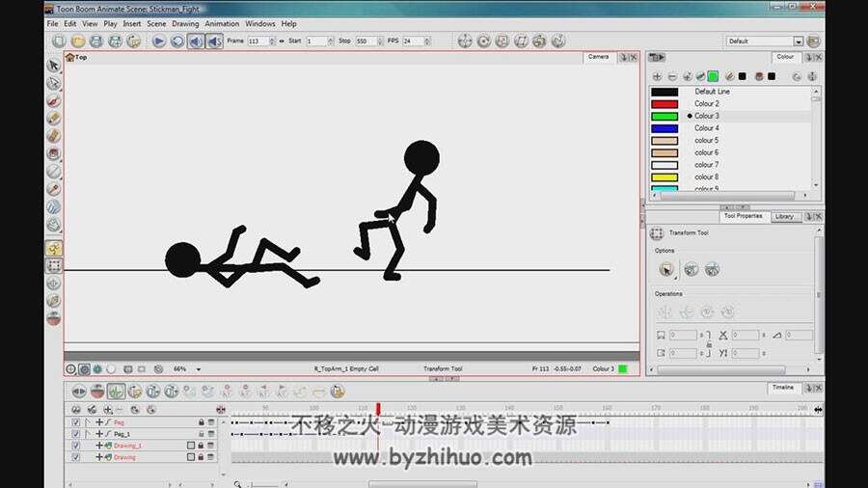Select the Eraser tool in sidebar

[54, 136]
